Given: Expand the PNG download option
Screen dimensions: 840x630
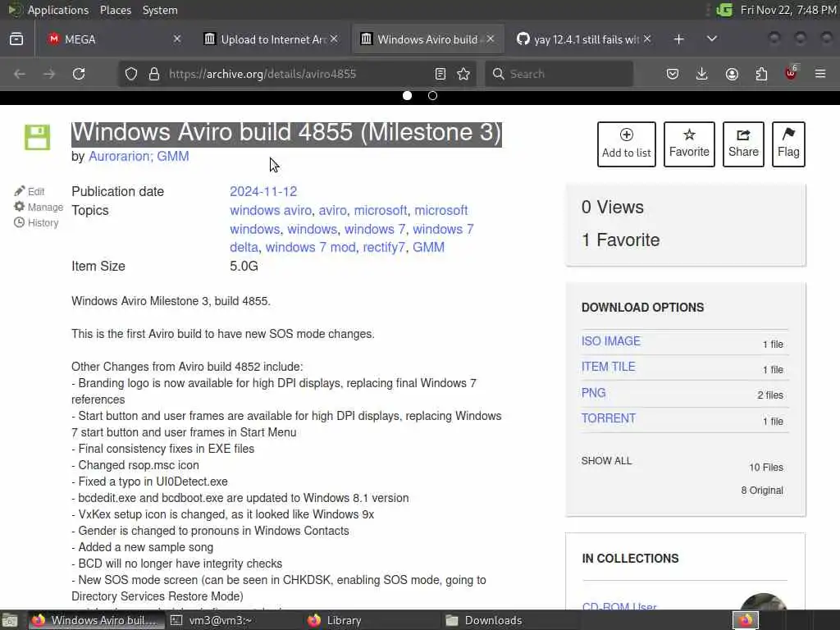Looking at the screenshot, I should (x=593, y=393).
